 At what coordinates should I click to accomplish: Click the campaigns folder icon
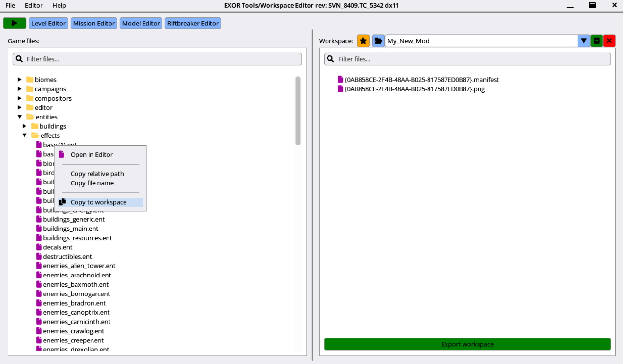30,89
